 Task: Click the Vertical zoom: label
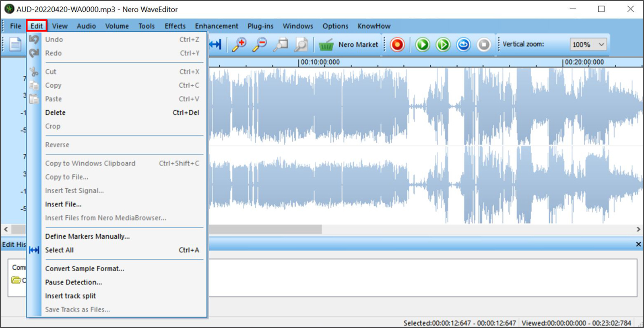click(x=523, y=44)
